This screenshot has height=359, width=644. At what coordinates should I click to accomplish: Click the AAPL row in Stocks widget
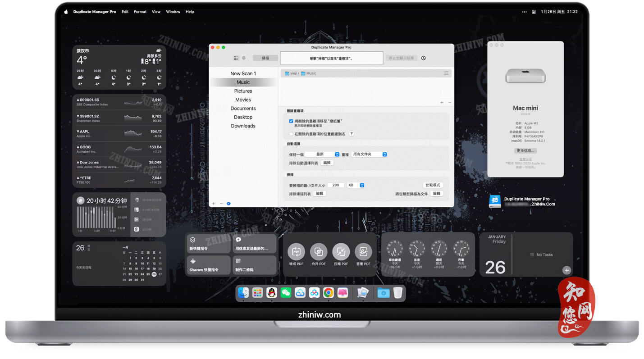[119, 133]
